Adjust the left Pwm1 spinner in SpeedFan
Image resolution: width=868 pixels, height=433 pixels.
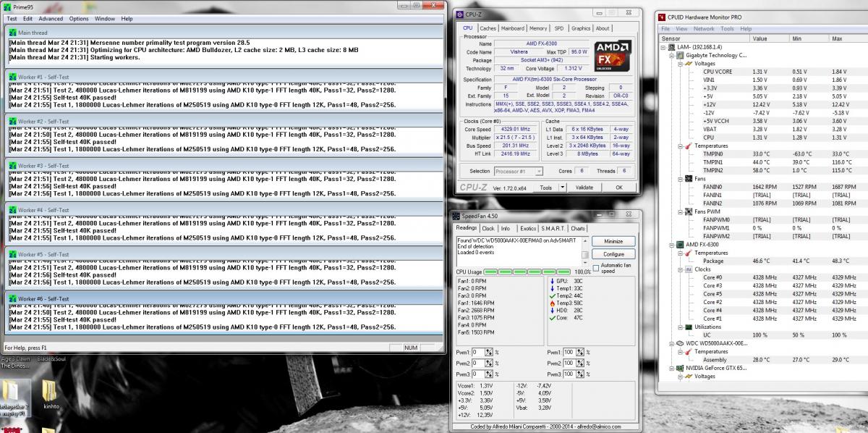(490, 352)
